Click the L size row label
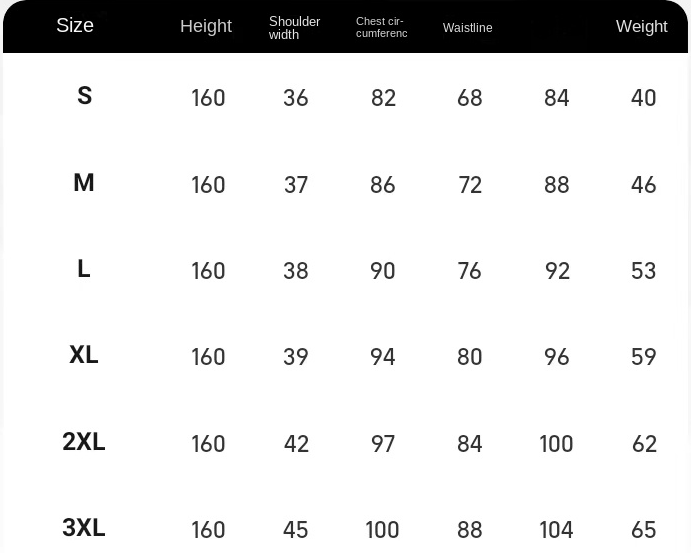This screenshot has width=691, height=553. click(84, 269)
